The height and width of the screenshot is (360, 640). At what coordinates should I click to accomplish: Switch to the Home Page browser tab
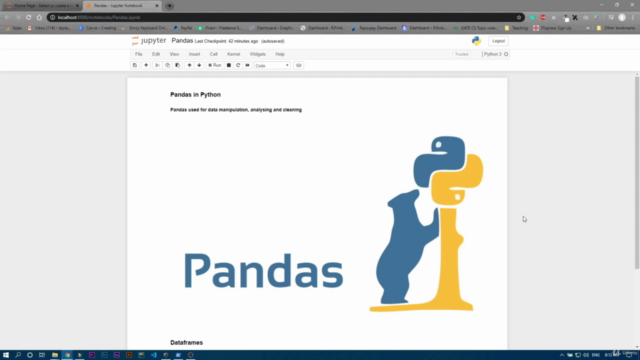click(x=42, y=6)
